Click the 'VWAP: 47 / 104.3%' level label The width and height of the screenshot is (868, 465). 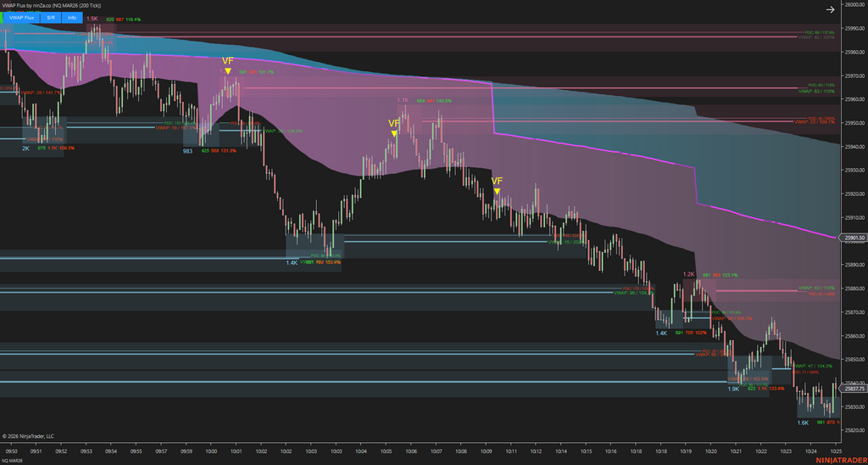[813, 367]
